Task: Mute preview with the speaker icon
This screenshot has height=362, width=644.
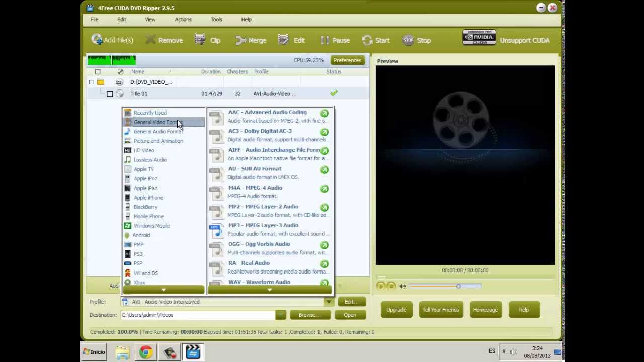Action: 403,286
